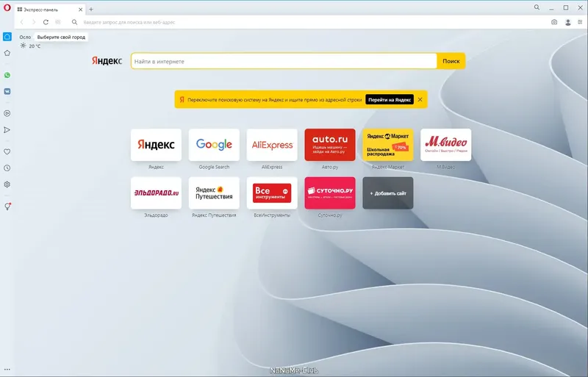Image resolution: width=588 pixels, height=377 pixels.
Task: Open a new tab with plus button
Action: pos(90,10)
